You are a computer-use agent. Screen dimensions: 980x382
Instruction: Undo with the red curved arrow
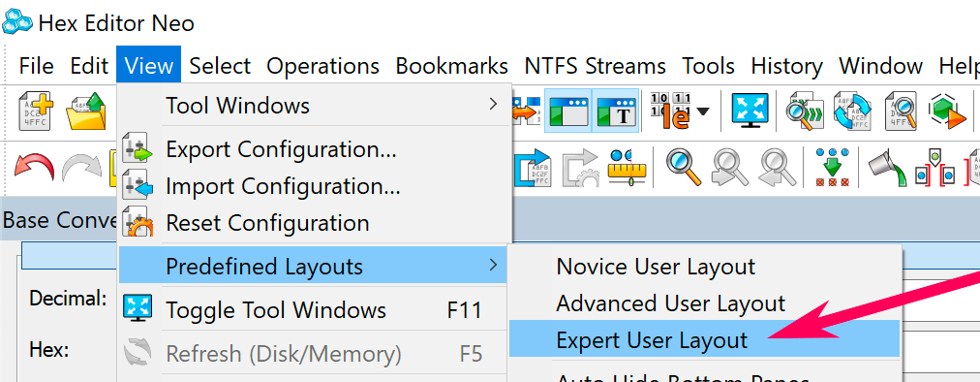(x=34, y=168)
